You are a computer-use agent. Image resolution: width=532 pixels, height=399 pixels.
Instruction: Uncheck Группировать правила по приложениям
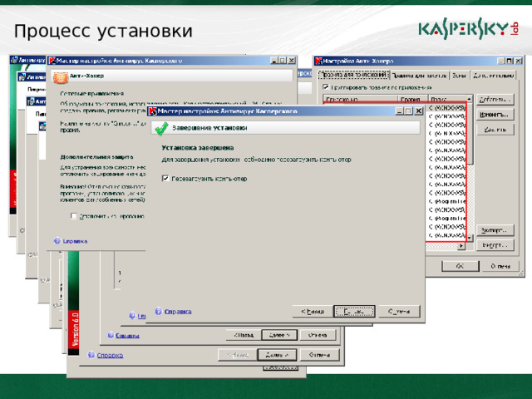(326, 87)
